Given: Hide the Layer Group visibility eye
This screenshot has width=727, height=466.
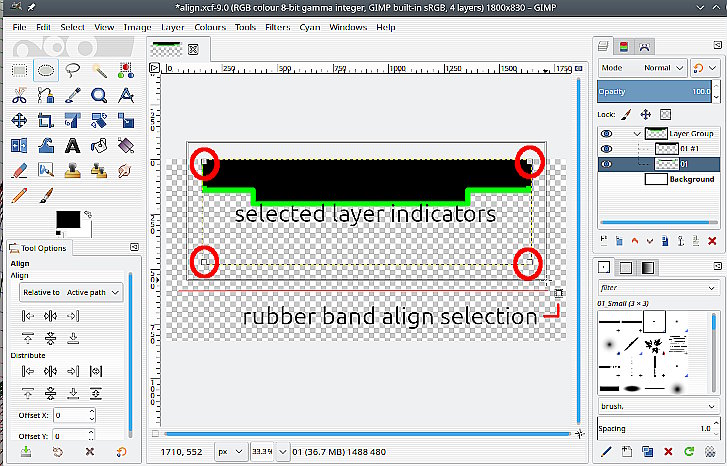Looking at the screenshot, I should (606, 134).
